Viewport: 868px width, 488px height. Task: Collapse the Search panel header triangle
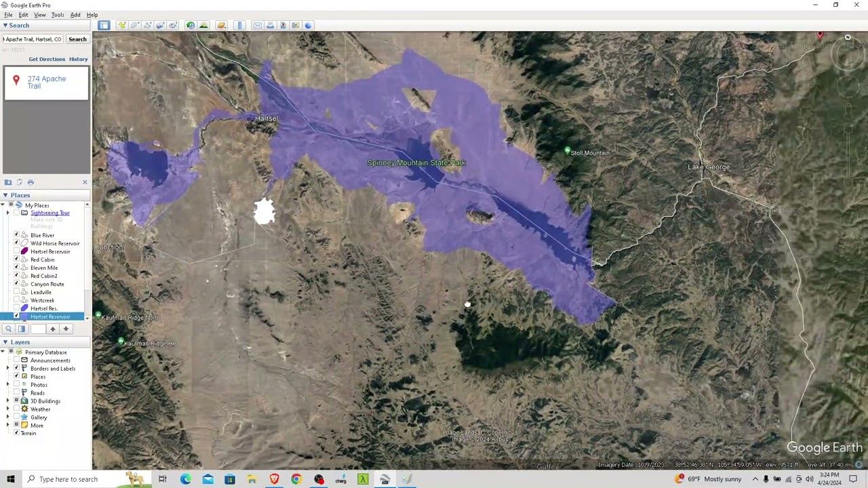5,25
